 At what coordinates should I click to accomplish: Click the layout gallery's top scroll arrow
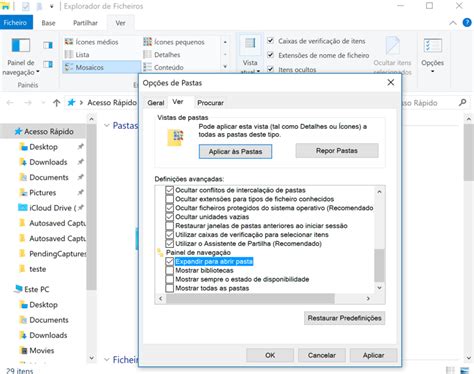click(225, 42)
